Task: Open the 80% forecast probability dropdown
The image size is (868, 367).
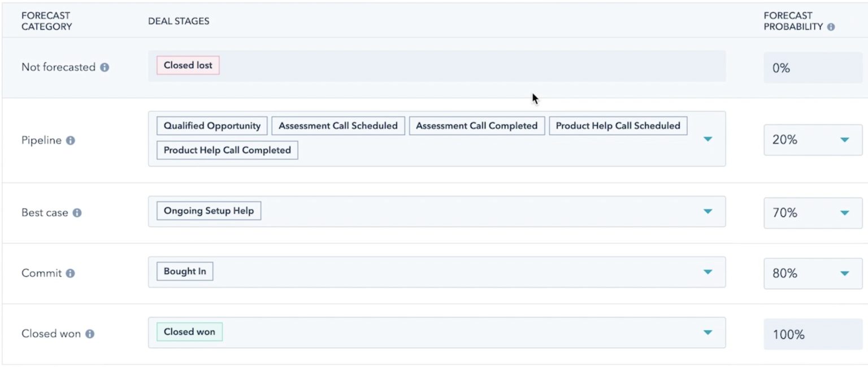Action: [x=845, y=273]
